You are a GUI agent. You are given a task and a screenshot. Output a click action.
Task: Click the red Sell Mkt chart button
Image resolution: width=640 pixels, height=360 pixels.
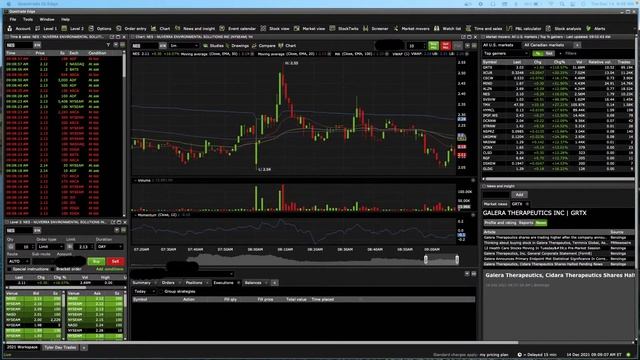446,46
